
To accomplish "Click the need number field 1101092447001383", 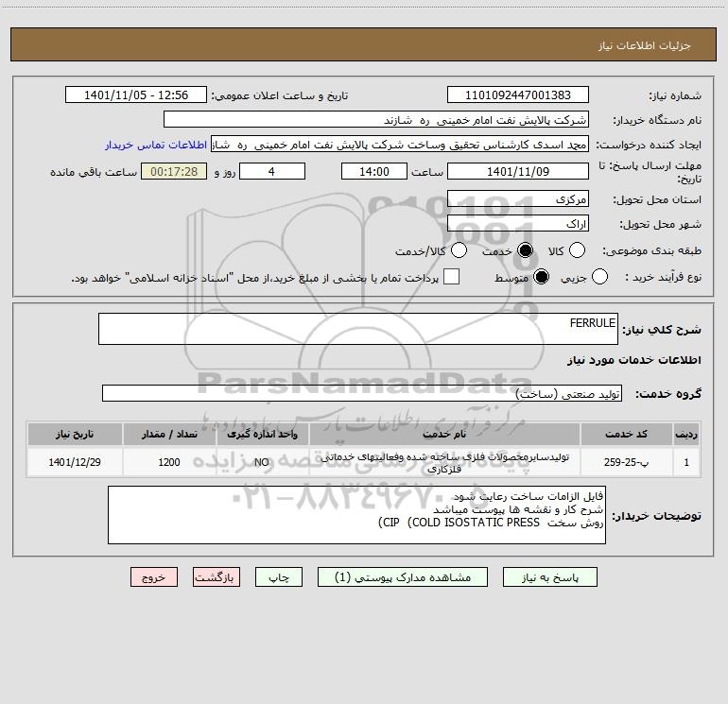I will pos(518,95).
